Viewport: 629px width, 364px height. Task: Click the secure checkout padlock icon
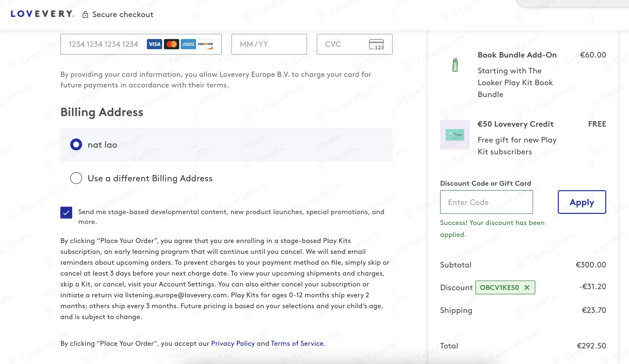(85, 15)
